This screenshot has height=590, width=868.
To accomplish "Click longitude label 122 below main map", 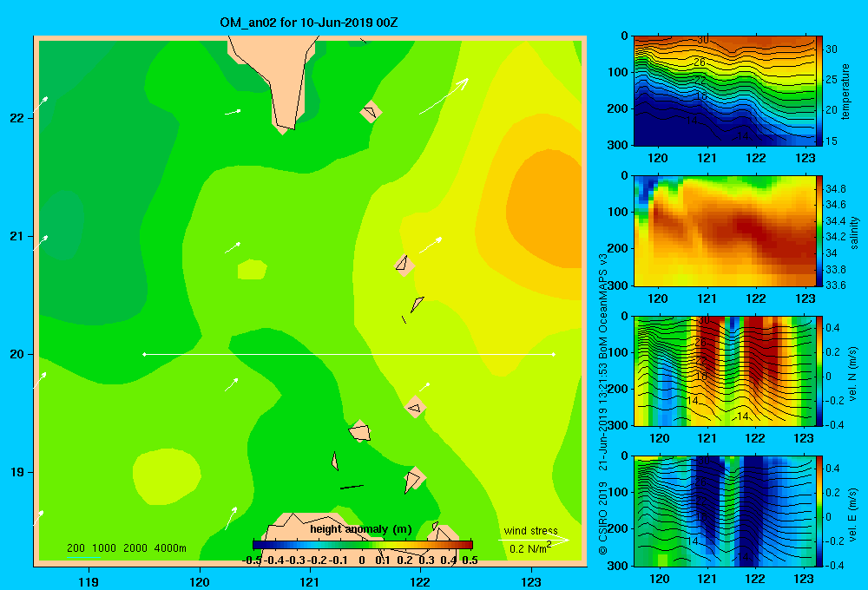I will pos(420,581).
